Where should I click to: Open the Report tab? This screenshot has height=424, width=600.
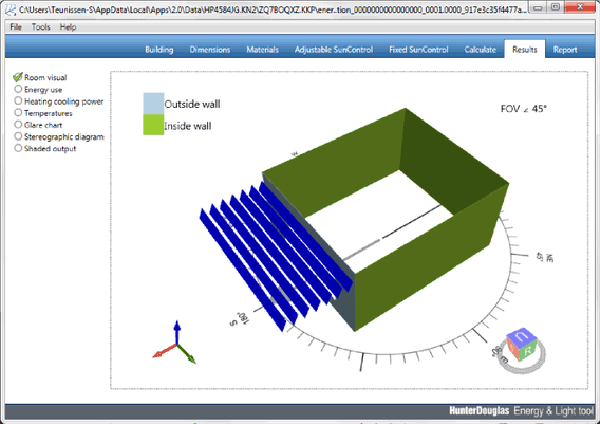562,49
